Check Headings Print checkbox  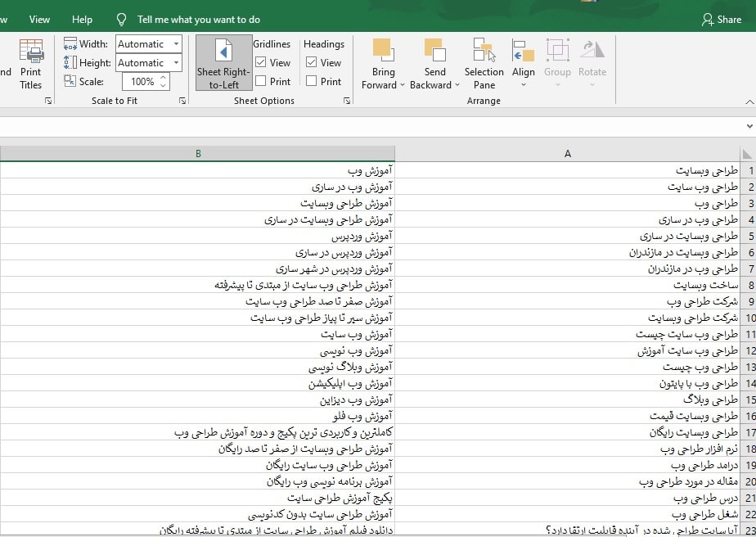(312, 81)
